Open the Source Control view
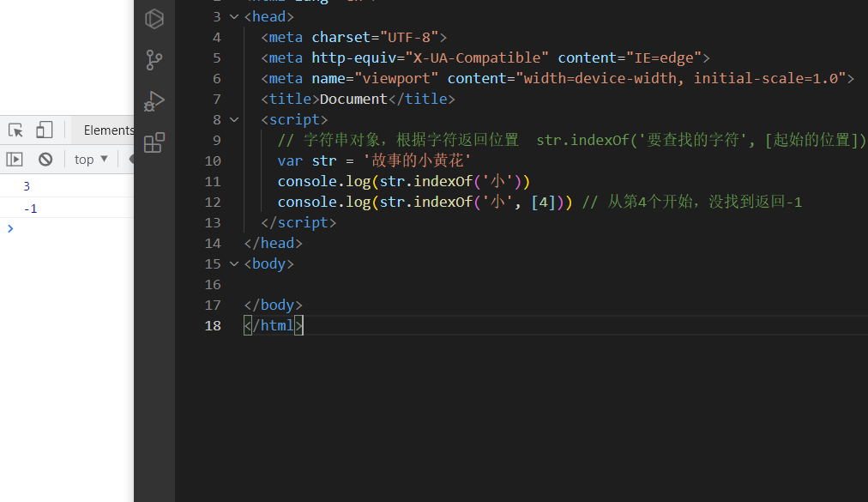 pyautogui.click(x=154, y=60)
